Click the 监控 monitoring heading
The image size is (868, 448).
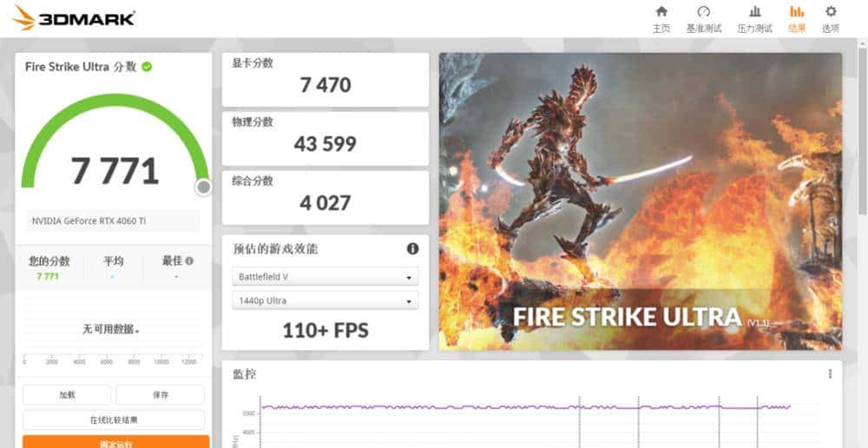pos(245,374)
